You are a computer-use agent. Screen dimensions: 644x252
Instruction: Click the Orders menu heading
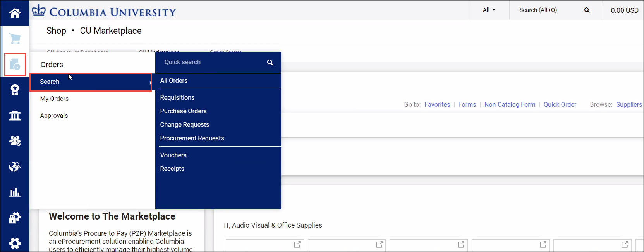click(52, 65)
